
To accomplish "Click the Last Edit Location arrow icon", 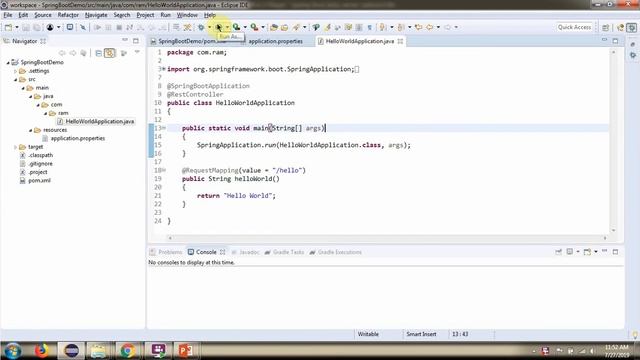I will (x=418, y=27).
